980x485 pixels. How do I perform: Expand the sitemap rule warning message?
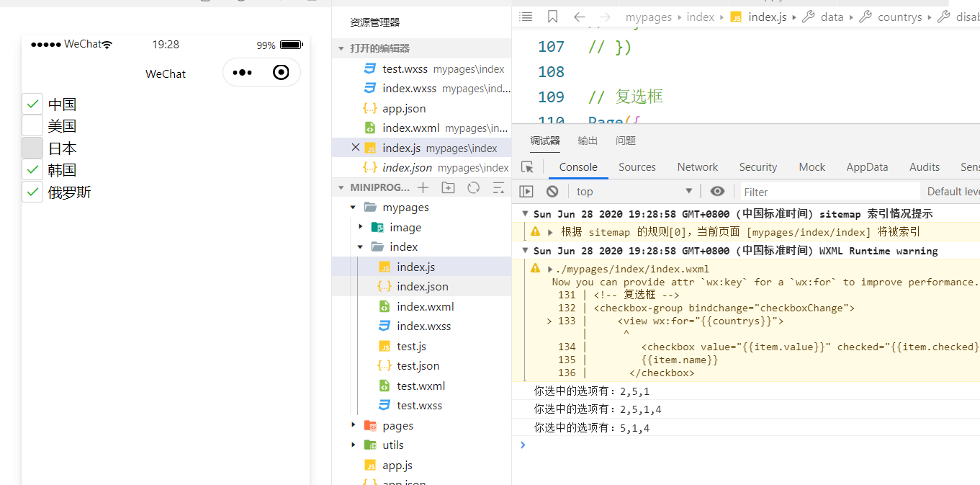[551, 232]
